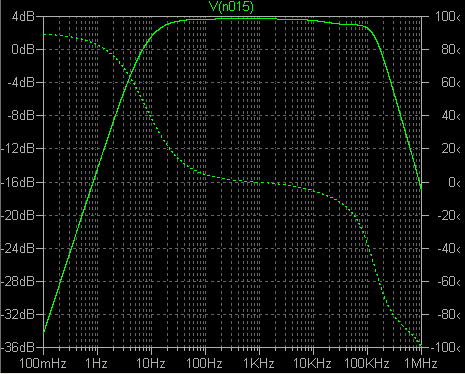465x374 pixels.
Task: Click the -12dB magnitude axis label
Action: (x=18, y=149)
